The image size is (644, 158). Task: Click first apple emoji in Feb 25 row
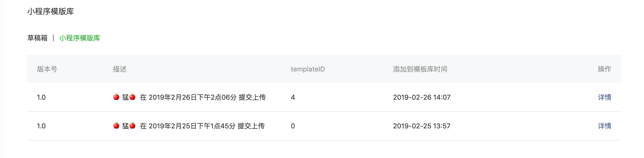[x=116, y=126]
